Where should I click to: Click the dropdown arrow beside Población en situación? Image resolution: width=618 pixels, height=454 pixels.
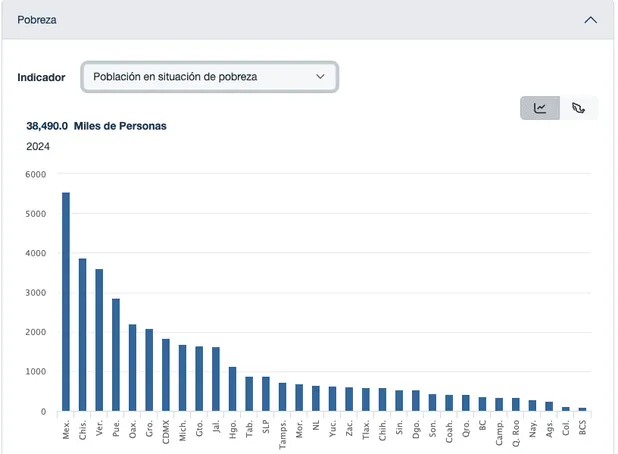[320, 77]
